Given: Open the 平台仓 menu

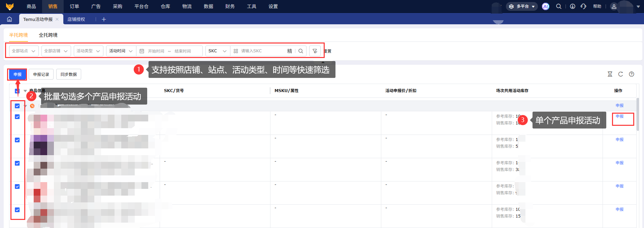Looking at the screenshot, I should [141, 6].
